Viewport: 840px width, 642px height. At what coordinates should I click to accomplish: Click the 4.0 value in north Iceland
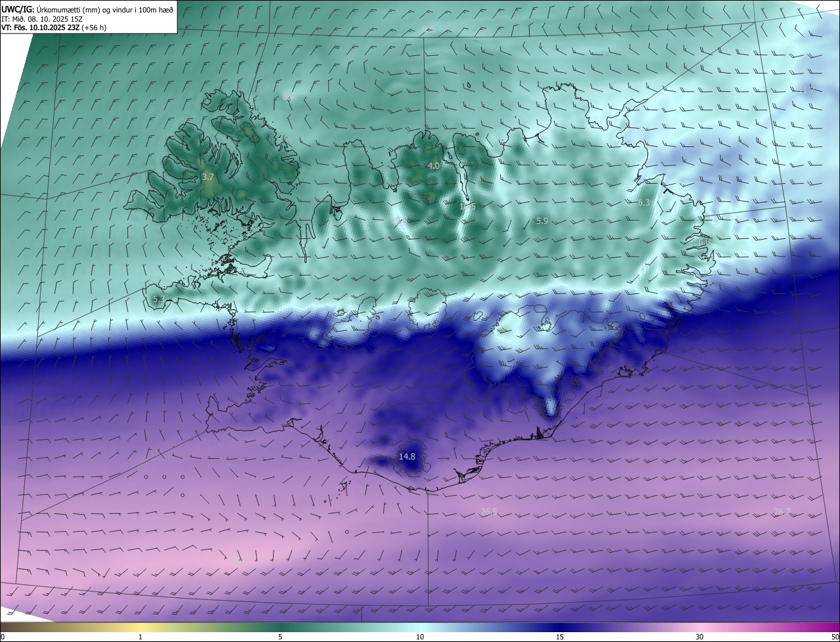coord(434,166)
